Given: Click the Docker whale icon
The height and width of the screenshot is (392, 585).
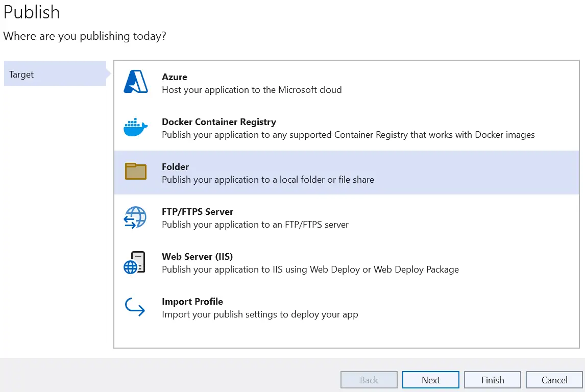Looking at the screenshot, I should coord(136,127).
